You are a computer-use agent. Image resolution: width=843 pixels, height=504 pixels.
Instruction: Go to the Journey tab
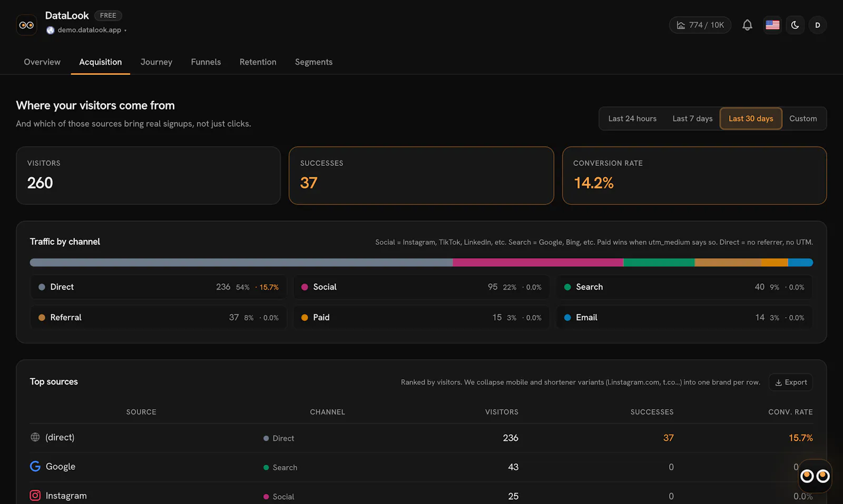point(156,62)
